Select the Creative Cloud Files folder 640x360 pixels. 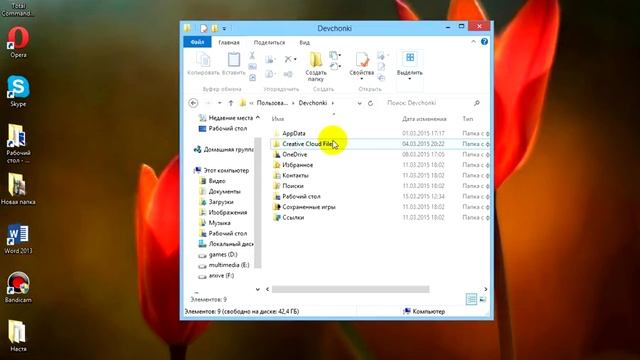tap(307, 144)
